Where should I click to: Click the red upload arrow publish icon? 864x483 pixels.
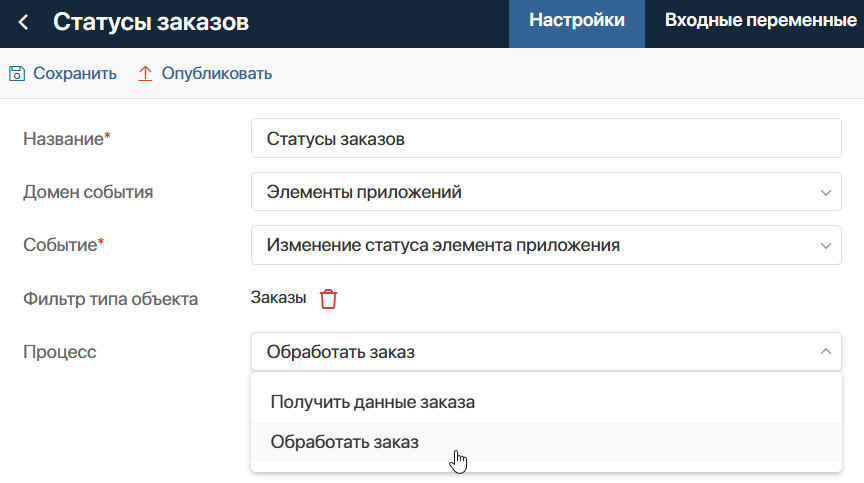145,73
